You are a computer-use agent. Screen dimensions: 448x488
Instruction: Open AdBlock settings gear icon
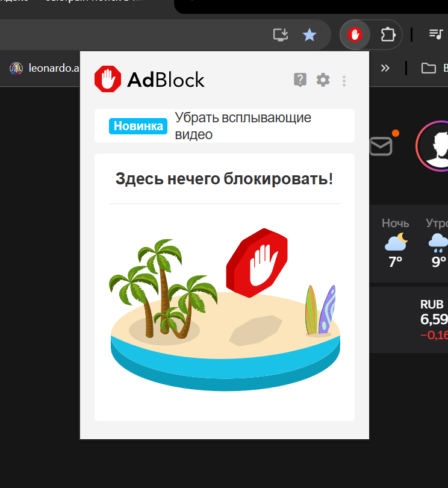point(323,80)
